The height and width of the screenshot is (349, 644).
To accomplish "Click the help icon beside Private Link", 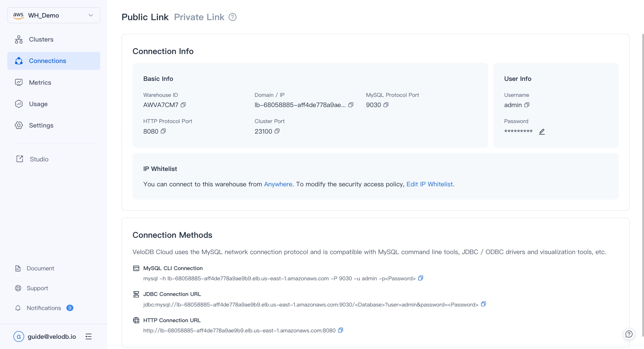I will pos(233,17).
